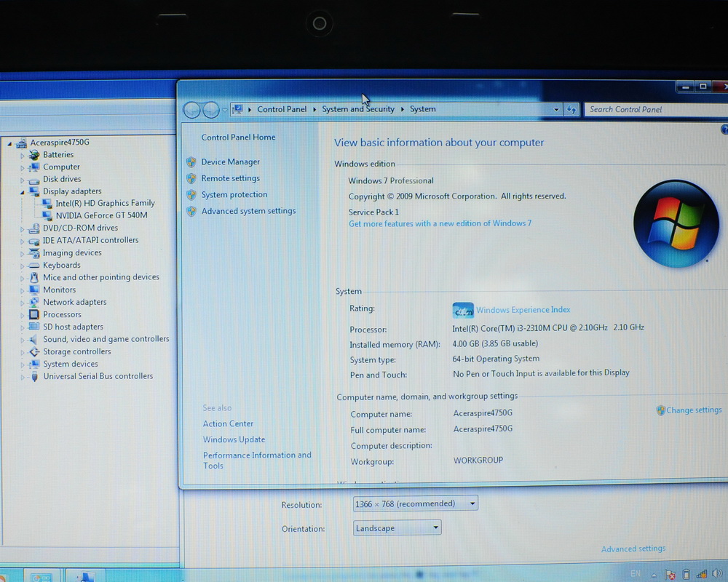Click the Universal Serial Bus controllers icon
Screen dimensions: 728x582
(34, 376)
